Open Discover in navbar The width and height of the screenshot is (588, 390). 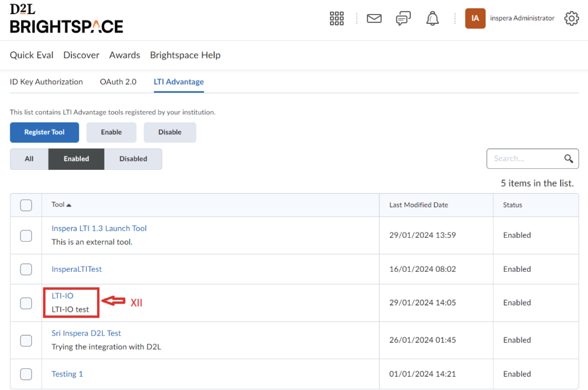81,55
